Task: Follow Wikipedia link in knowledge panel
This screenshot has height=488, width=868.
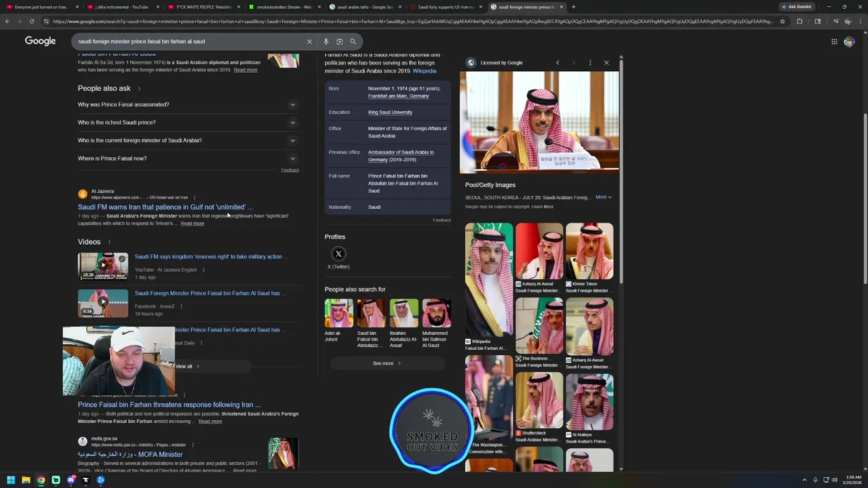Action: (x=425, y=71)
